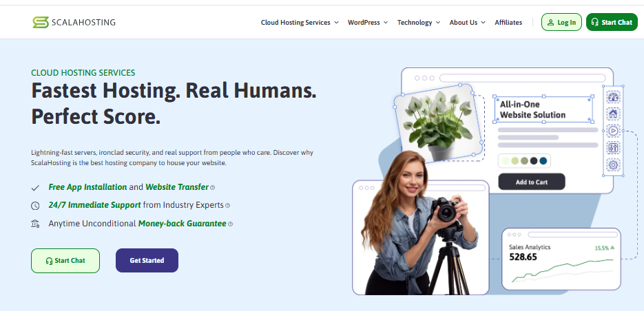This screenshot has width=644, height=311.
Task: Click the light green Start Chat hero button
Action: pyautogui.click(x=65, y=261)
